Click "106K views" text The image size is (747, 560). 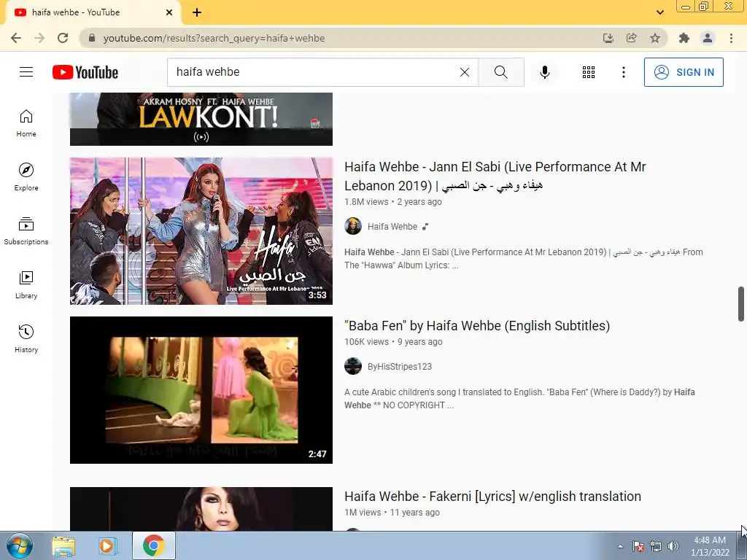pyautogui.click(x=366, y=342)
